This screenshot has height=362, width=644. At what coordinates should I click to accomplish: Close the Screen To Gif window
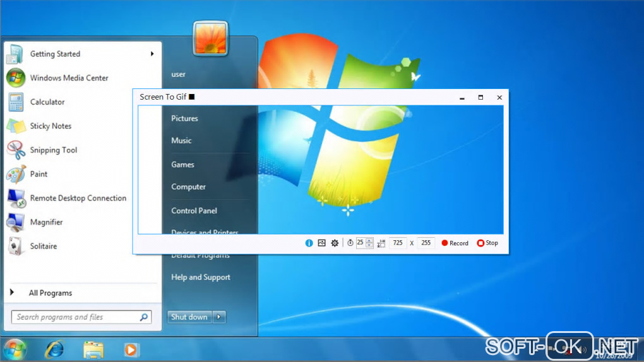[499, 98]
